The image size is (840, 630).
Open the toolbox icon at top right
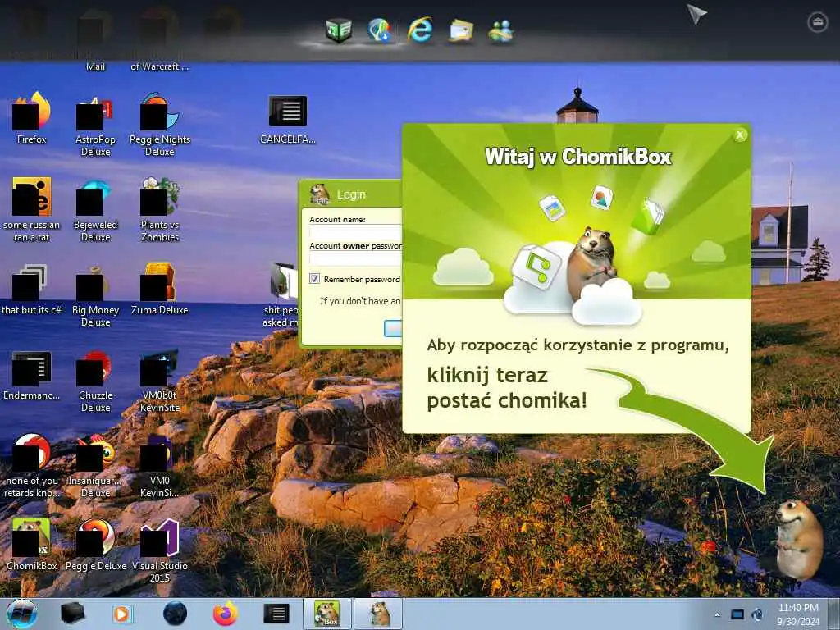[818, 22]
